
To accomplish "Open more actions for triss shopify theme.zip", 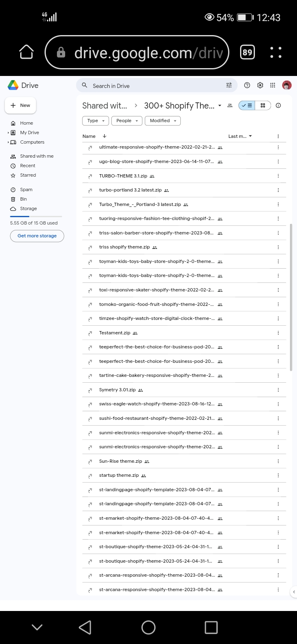I will pos(278,247).
